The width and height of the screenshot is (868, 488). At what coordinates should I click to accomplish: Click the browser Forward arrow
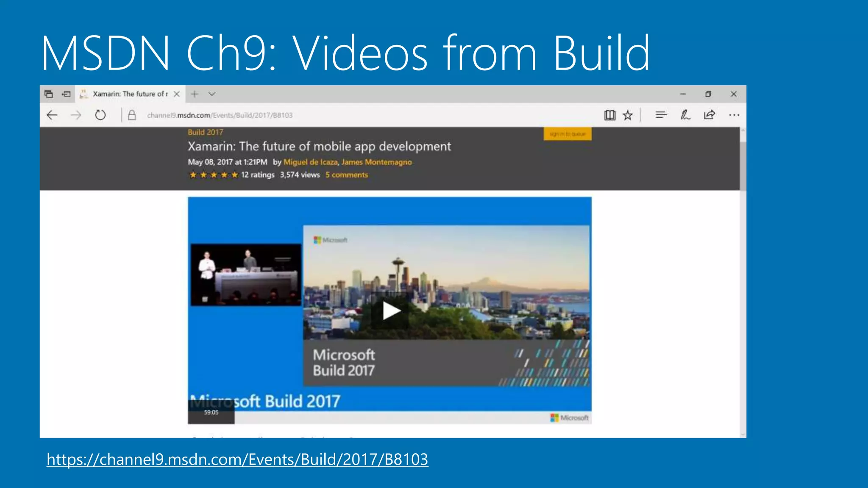click(x=76, y=115)
